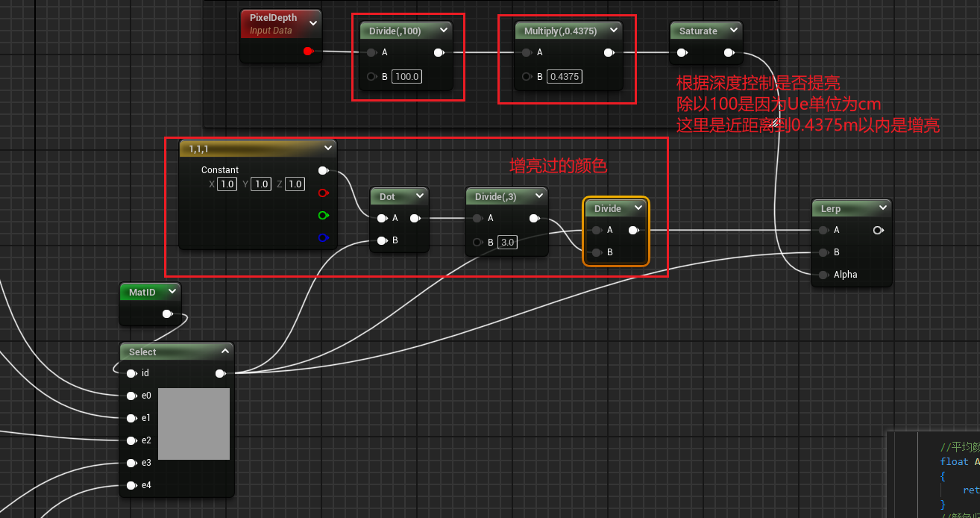Click the green G channel pin on the 1,1,1 node
This screenshot has width=980, height=518.
click(x=323, y=216)
